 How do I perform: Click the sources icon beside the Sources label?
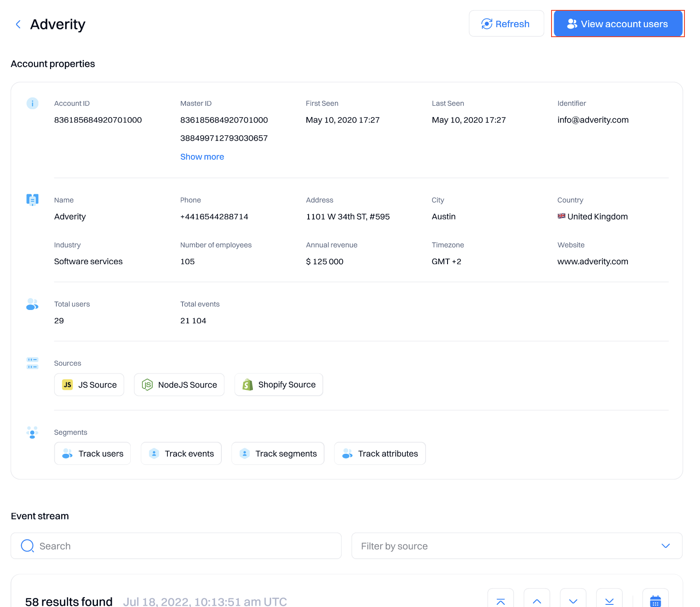[x=32, y=363]
